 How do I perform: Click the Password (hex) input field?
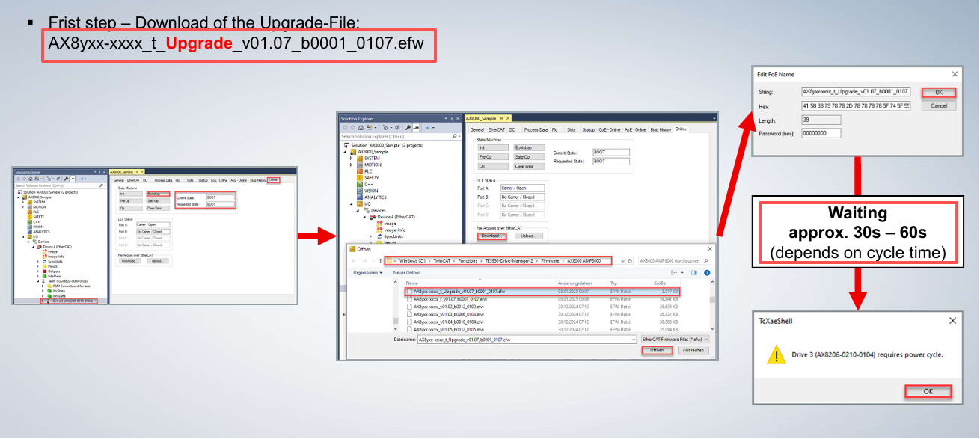tap(821, 133)
